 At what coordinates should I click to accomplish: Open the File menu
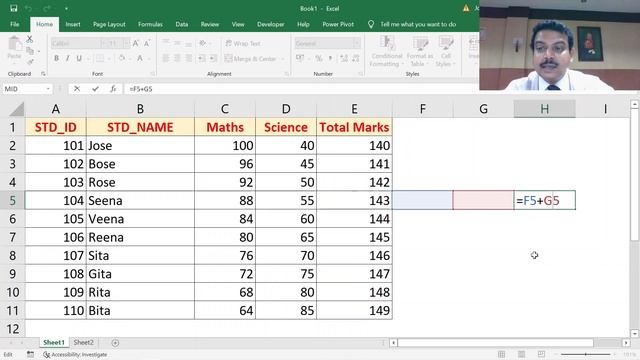15,24
